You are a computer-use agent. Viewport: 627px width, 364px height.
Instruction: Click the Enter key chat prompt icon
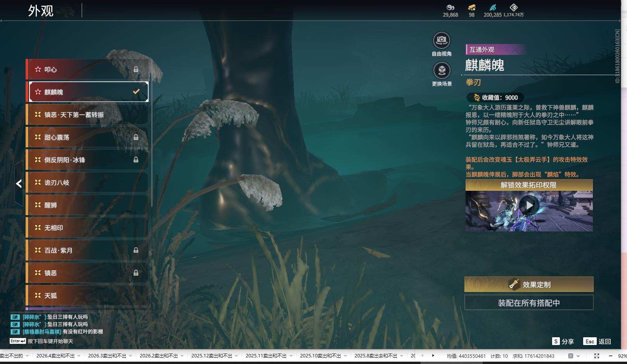tap(18, 341)
